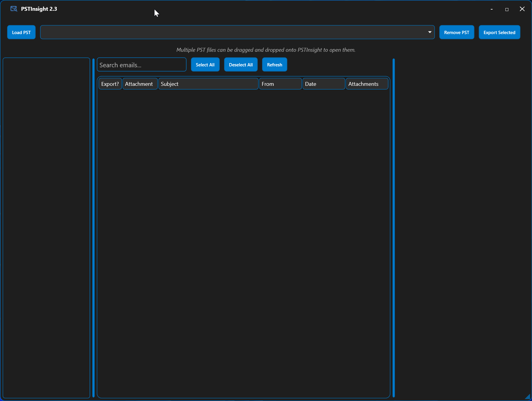Viewport: 532px width, 401px height.
Task: Click the Select All button
Action: [x=205, y=65]
